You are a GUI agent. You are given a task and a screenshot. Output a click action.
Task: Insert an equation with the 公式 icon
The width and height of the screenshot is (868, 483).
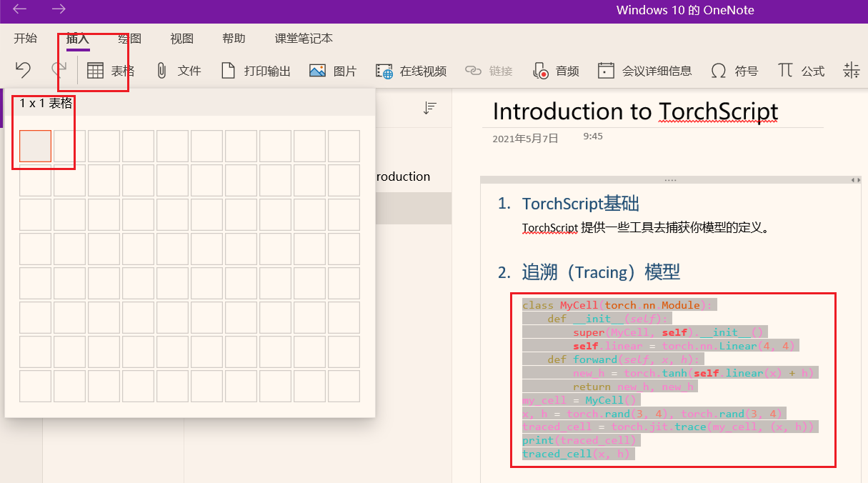(x=785, y=70)
